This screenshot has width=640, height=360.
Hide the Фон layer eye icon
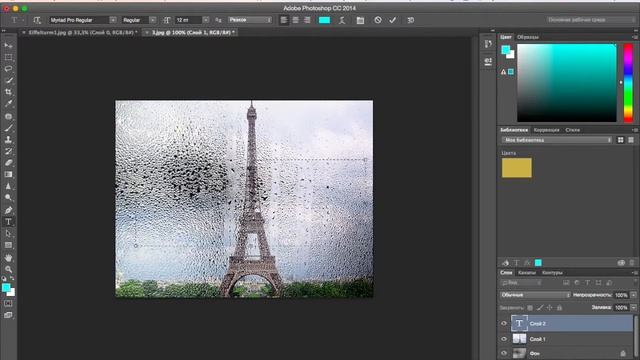[504, 353]
